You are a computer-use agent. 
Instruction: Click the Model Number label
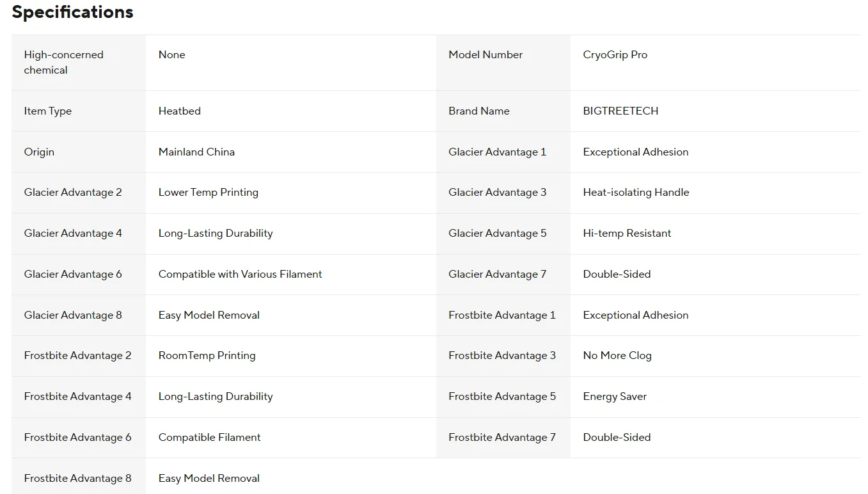point(485,55)
